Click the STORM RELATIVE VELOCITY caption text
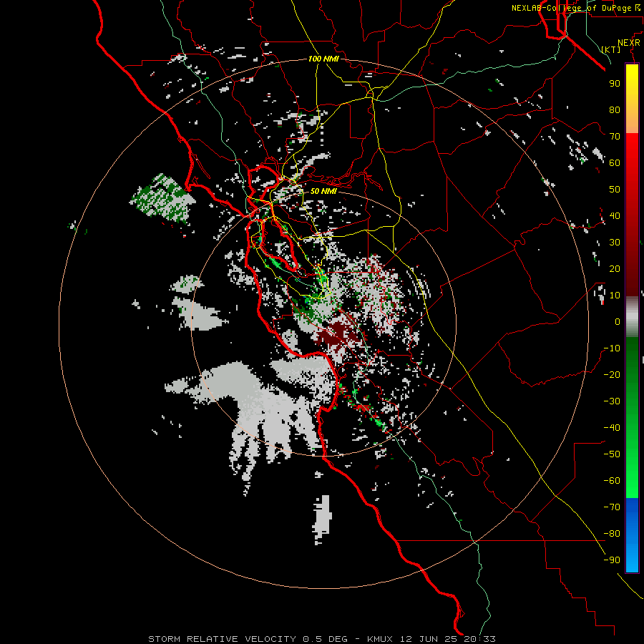The width and height of the screenshot is (644, 644). click(x=223, y=639)
